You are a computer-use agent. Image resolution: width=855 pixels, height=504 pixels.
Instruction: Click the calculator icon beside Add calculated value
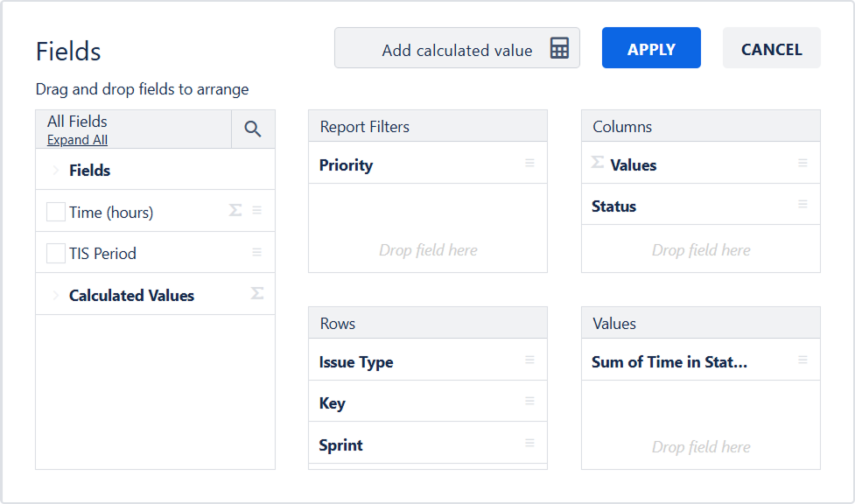coord(559,49)
